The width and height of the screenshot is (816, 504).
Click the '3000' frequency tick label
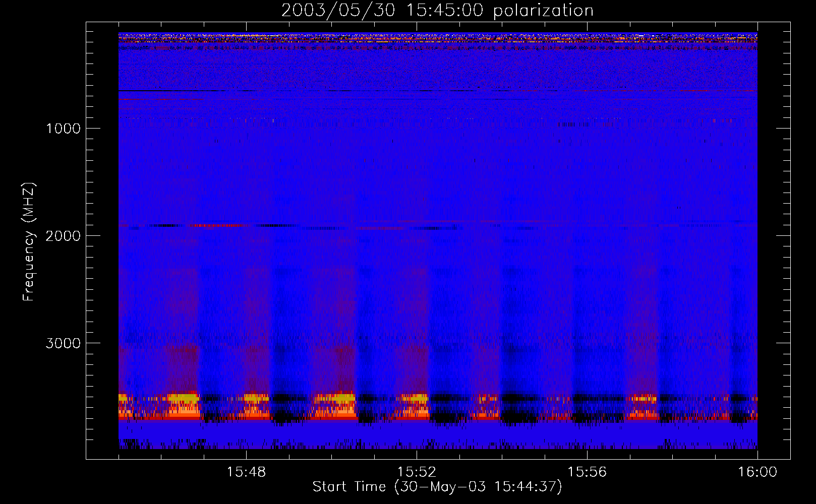click(x=63, y=343)
